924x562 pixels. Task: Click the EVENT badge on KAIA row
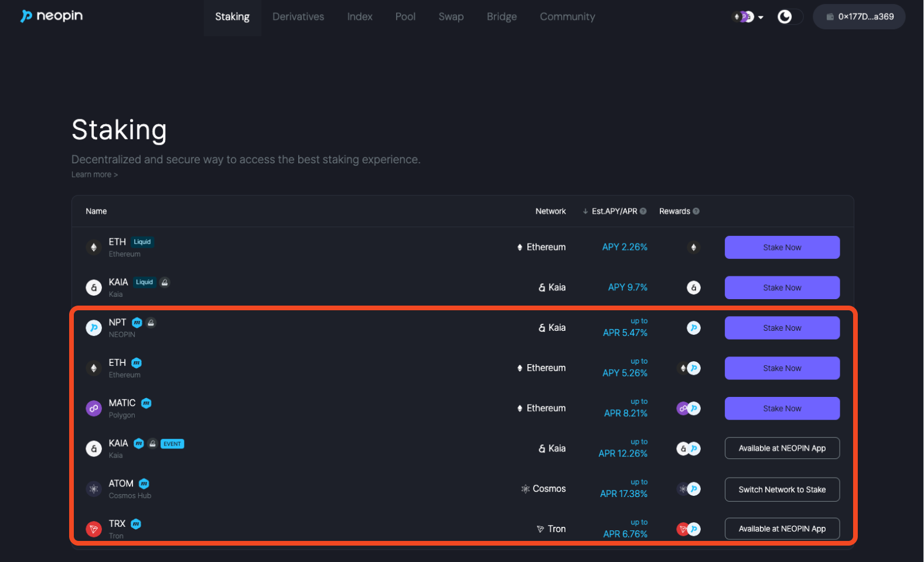[x=172, y=444]
